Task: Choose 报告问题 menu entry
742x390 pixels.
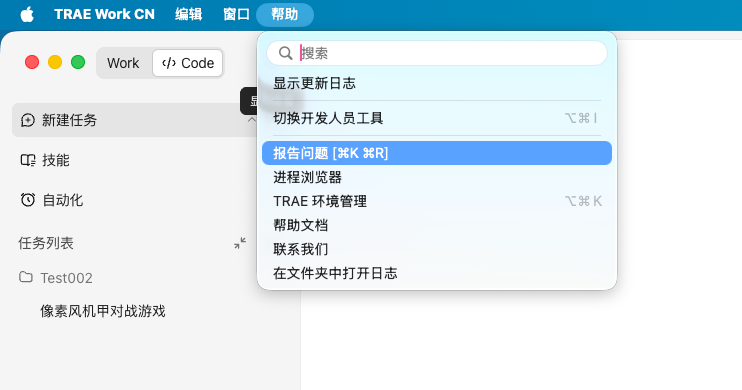Action: [x=437, y=153]
